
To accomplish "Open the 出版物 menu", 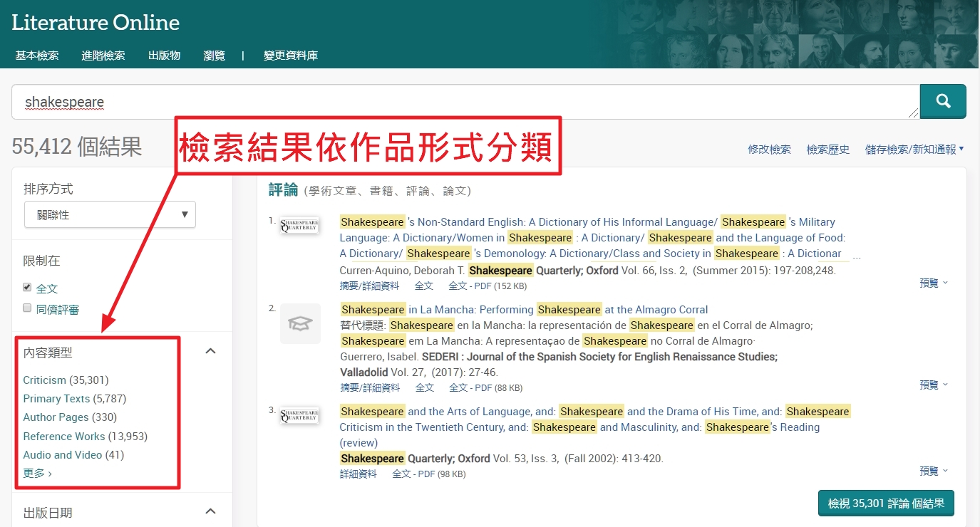I will pyautogui.click(x=164, y=56).
